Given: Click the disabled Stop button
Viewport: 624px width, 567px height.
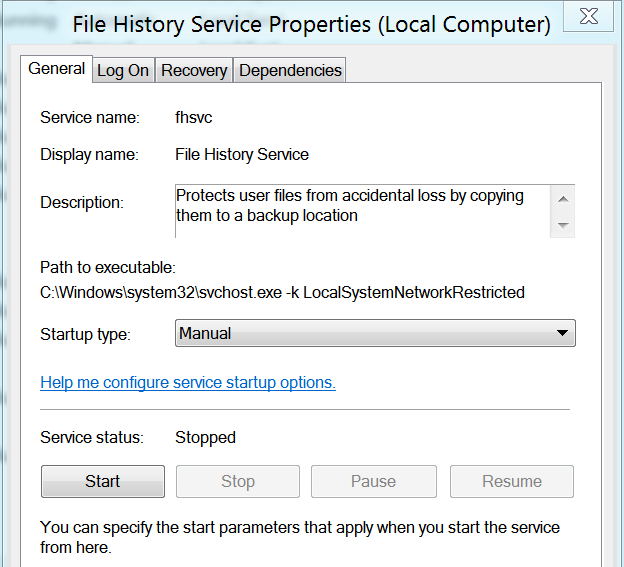Looking at the screenshot, I should click(x=238, y=481).
